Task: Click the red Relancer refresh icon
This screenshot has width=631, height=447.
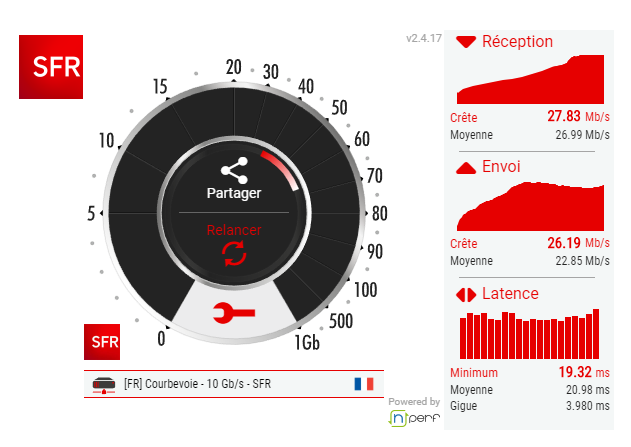Action: coord(234,253)
